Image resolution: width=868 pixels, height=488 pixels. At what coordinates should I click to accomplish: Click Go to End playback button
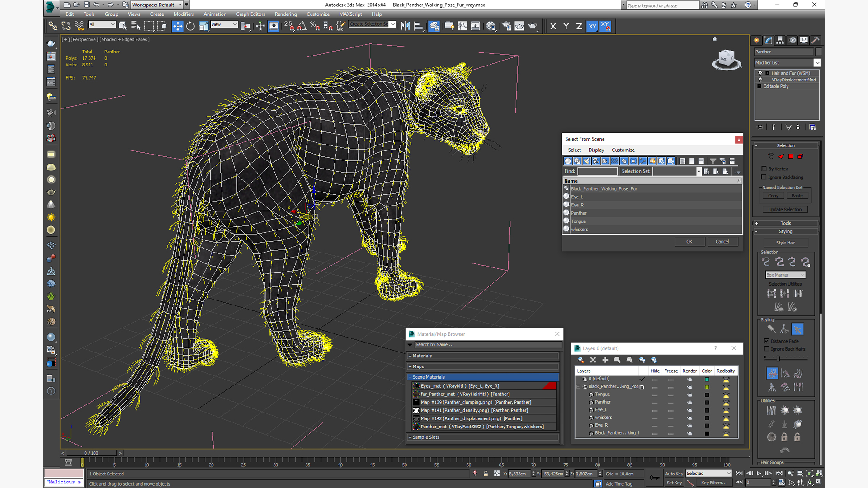pos(778,474)
